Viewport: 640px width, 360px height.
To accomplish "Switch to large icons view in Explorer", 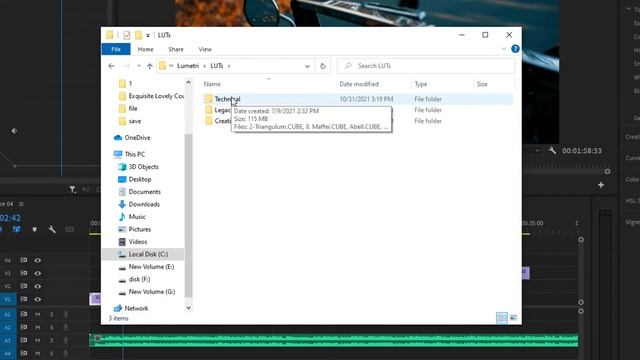I will tap(513, 318).
